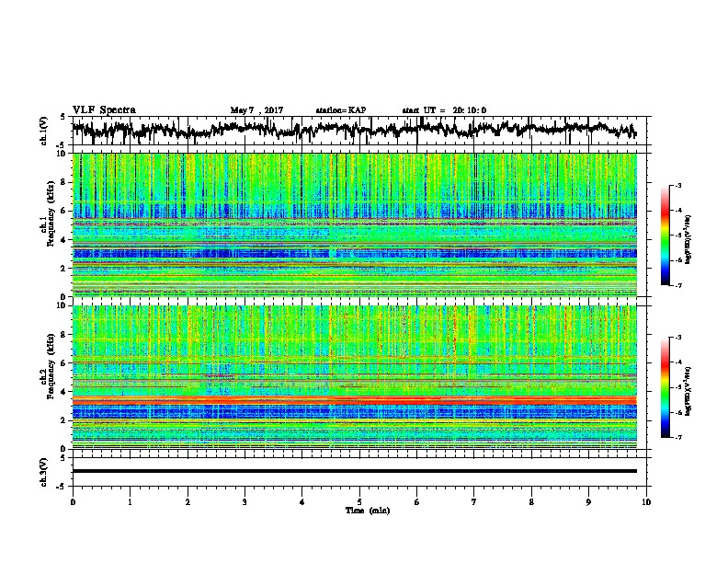Click the ch.1 spectrogram color scale bar

665,236
